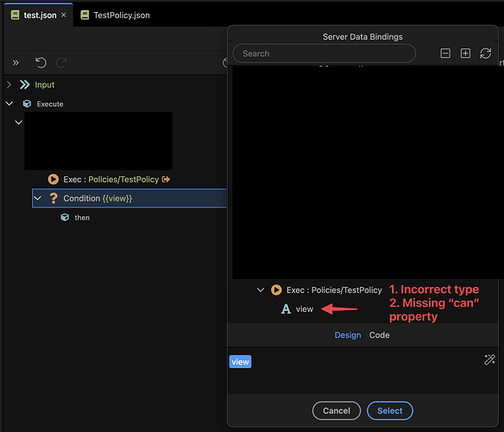Viewport: 504px width, 432px height.
Task: Select the view binding item
Action: click(298, 309)
